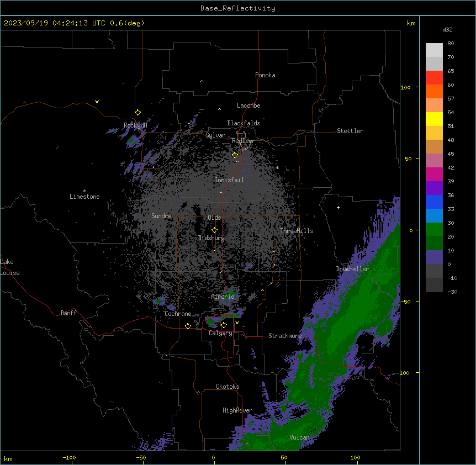This screenshot has height=465, width=476.
Task: Click the Didsbury city label
Action: click(211, 238)
